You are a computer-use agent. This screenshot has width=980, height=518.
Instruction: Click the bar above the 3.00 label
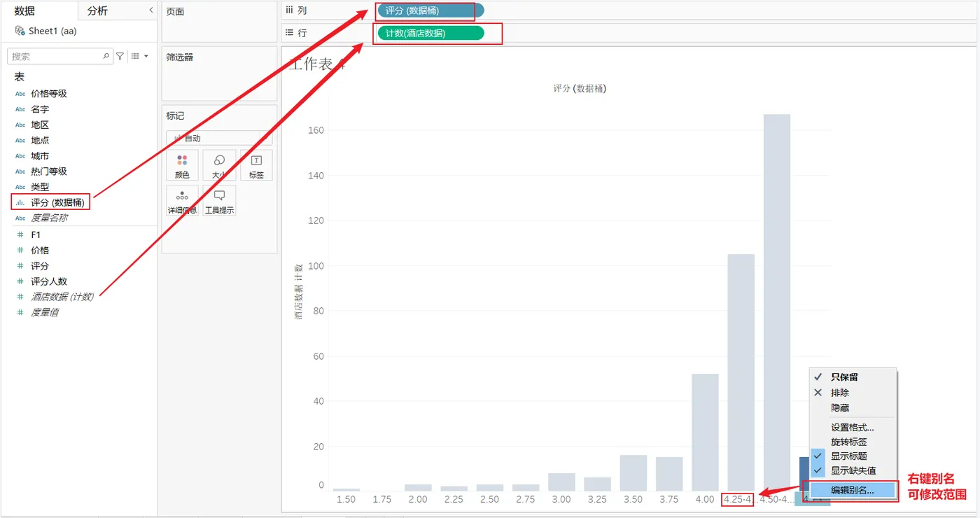point(561,482)
